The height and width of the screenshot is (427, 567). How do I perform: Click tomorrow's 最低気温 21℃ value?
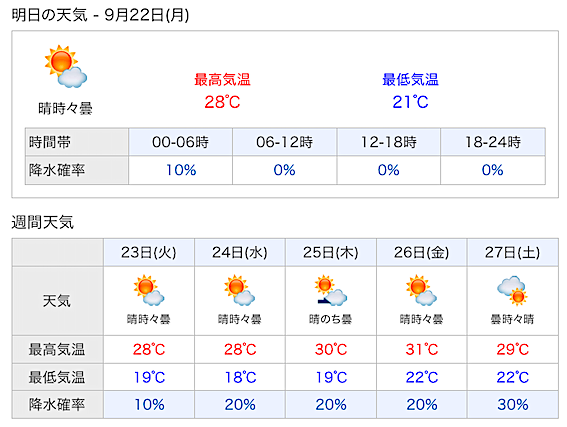coord(410,102)
